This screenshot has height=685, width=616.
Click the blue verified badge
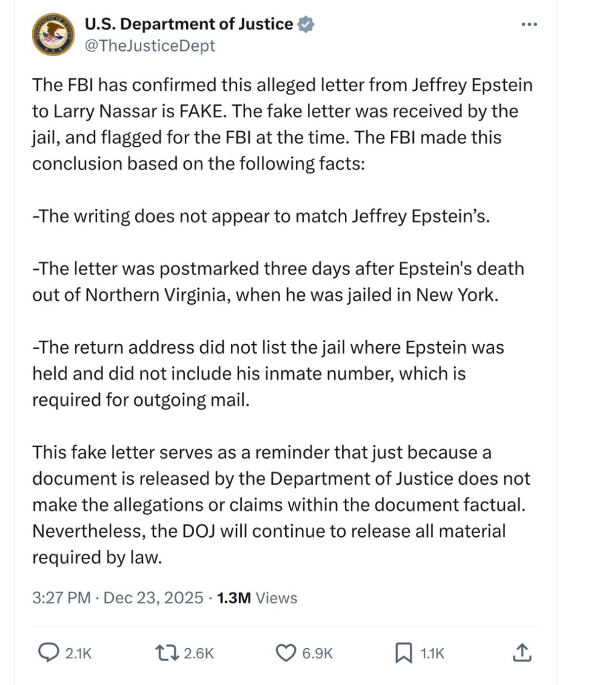pos(306,25)
